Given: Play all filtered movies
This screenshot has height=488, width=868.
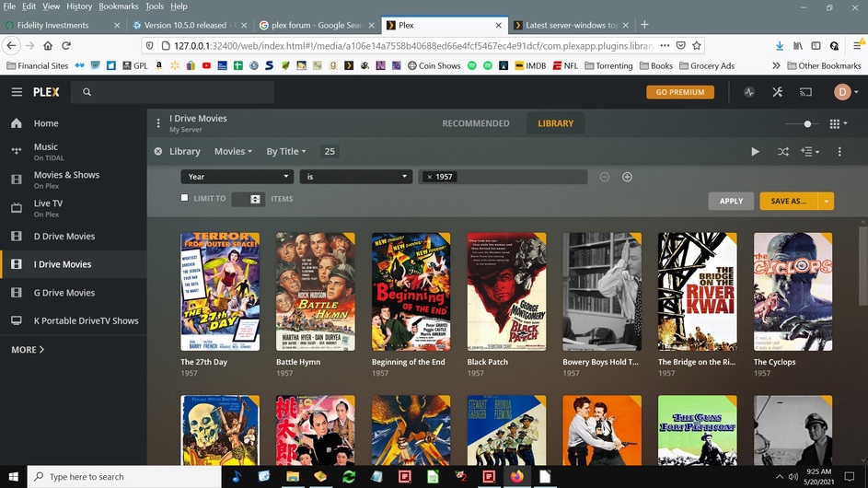Looking at the screenshot, I should coord(755,151).
